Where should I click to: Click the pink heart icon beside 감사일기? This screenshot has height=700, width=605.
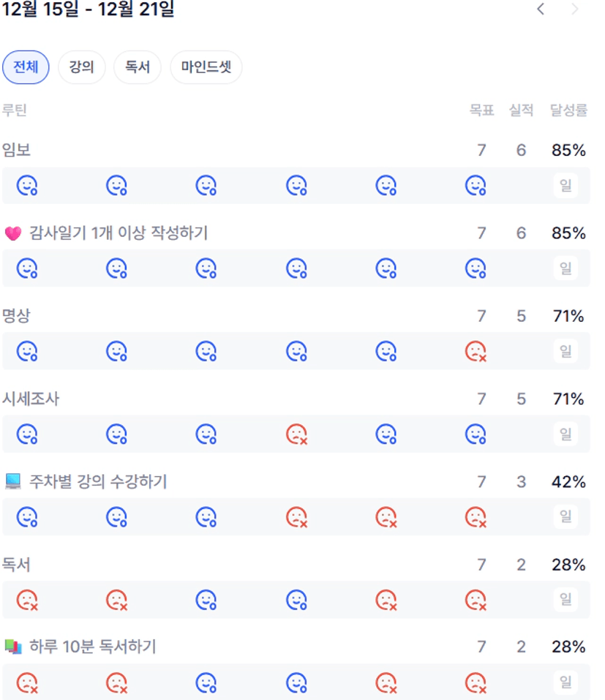[x=13, y=233]
